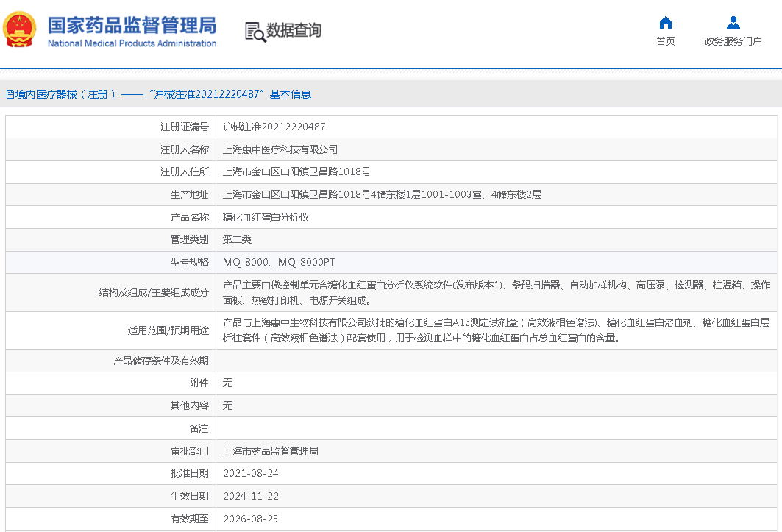Viewport: 782px width, 532px height.
Task: Open the 政务服务门户 text label
Action: (x=733, y=41)
